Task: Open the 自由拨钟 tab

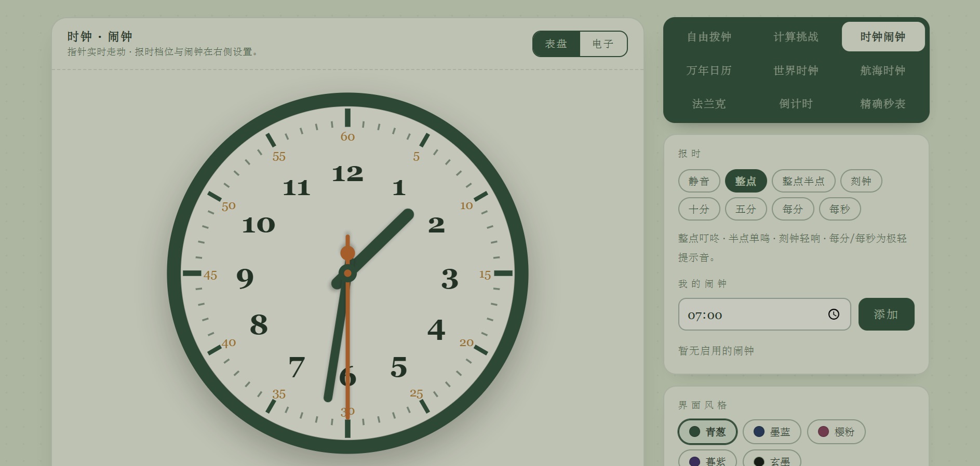Action: (x=709, y=36)
